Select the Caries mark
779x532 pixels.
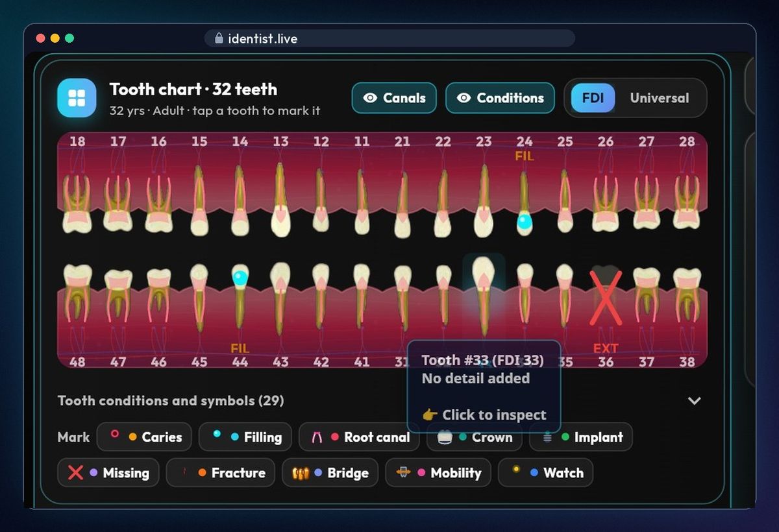(144, 437)
